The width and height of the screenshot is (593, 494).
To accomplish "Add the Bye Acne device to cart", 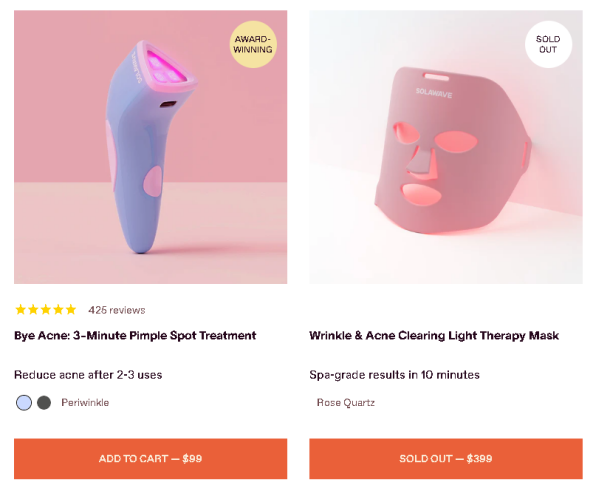I will (151, 458).
